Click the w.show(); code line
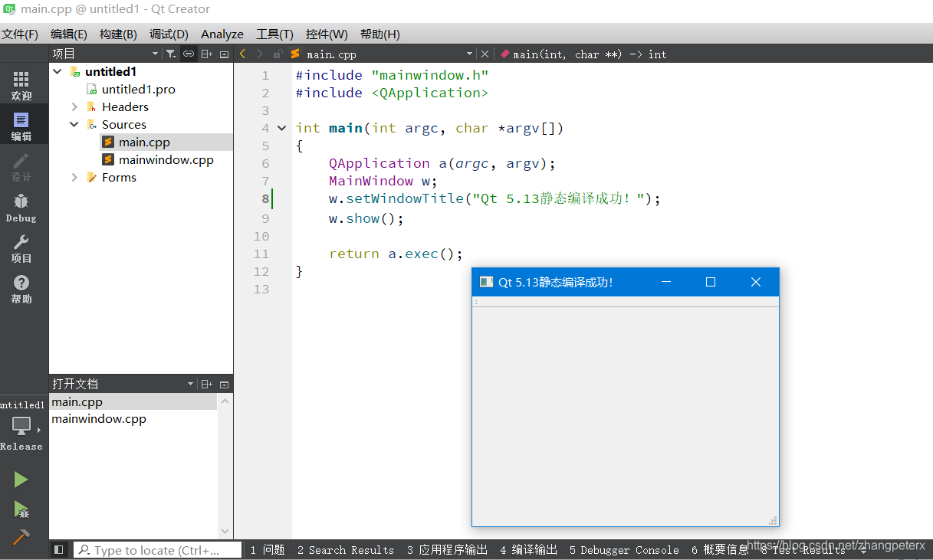933x560 pixels. (x=366, y=218)
